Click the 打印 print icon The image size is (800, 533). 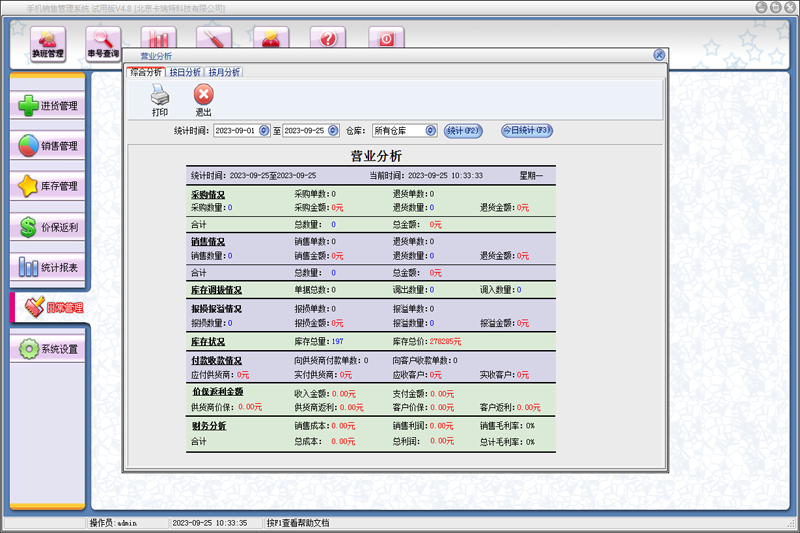click(x=160, y=100)
